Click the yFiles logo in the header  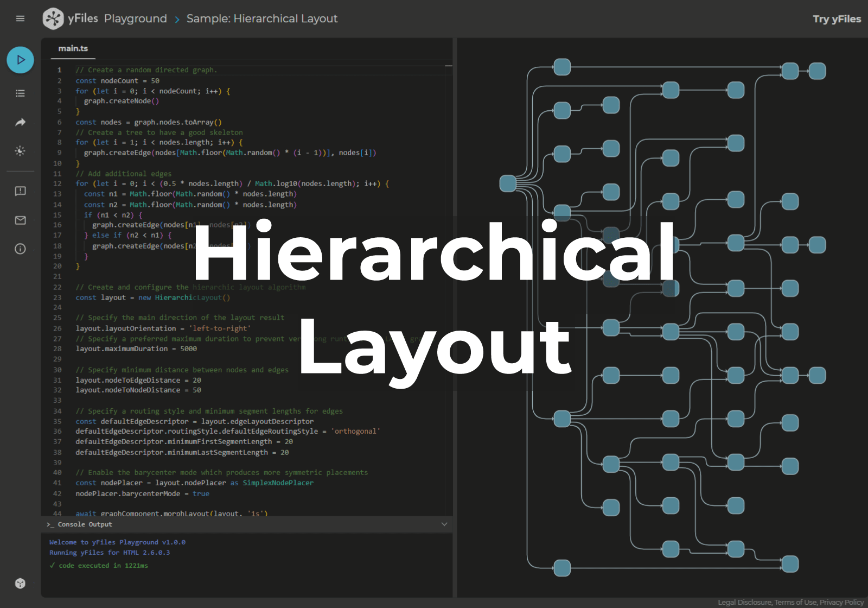click(53, 18)
